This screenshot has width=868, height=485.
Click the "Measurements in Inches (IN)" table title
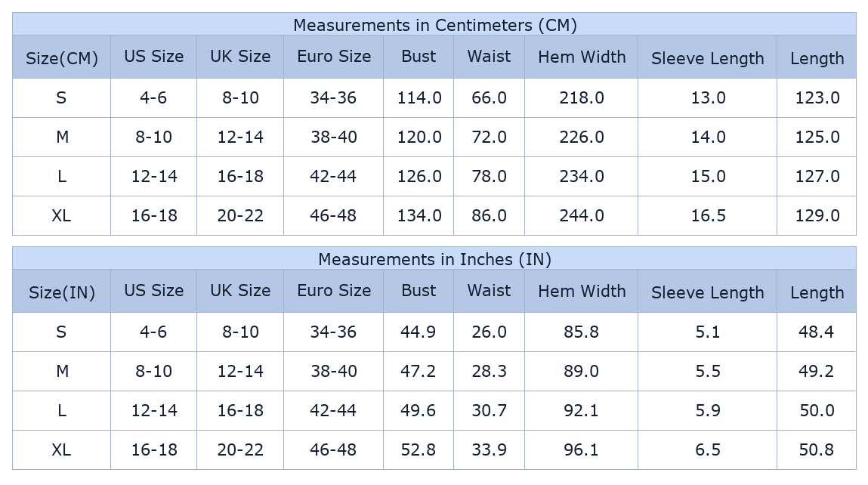coord(434,259)
